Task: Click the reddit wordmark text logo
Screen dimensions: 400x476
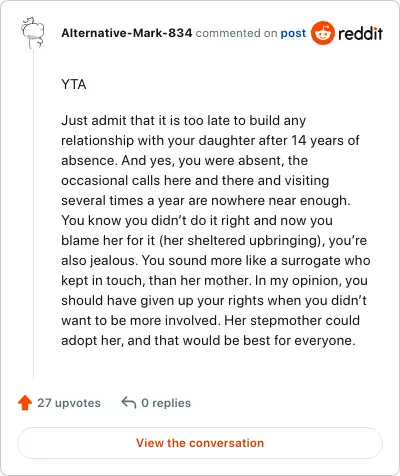Action: (x=360, y=33)
